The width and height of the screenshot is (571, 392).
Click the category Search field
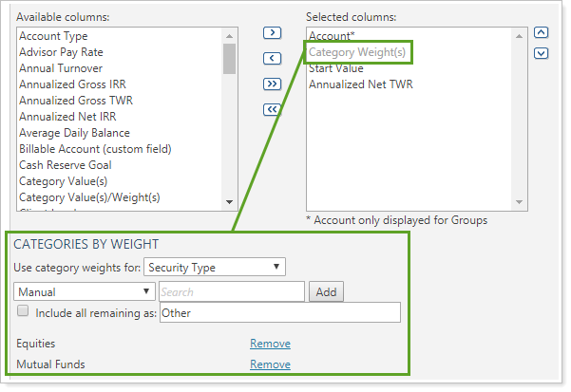(230, 291)
